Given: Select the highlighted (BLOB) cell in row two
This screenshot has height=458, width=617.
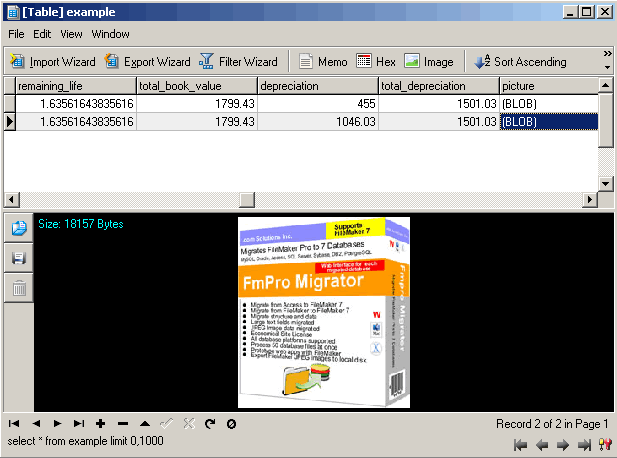Looking at the screenshot, I should 549,122.
